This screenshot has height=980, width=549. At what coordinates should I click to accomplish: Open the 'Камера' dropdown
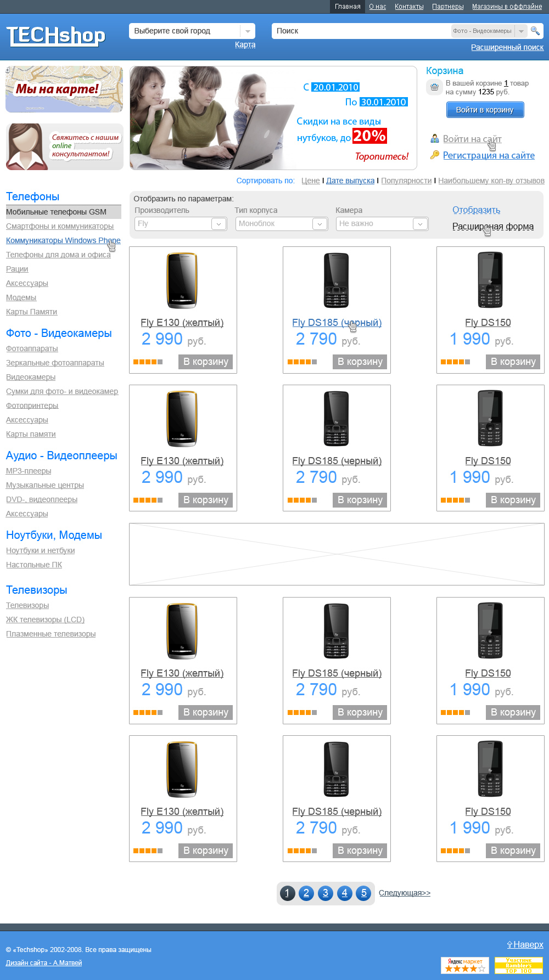pos(420,224)
